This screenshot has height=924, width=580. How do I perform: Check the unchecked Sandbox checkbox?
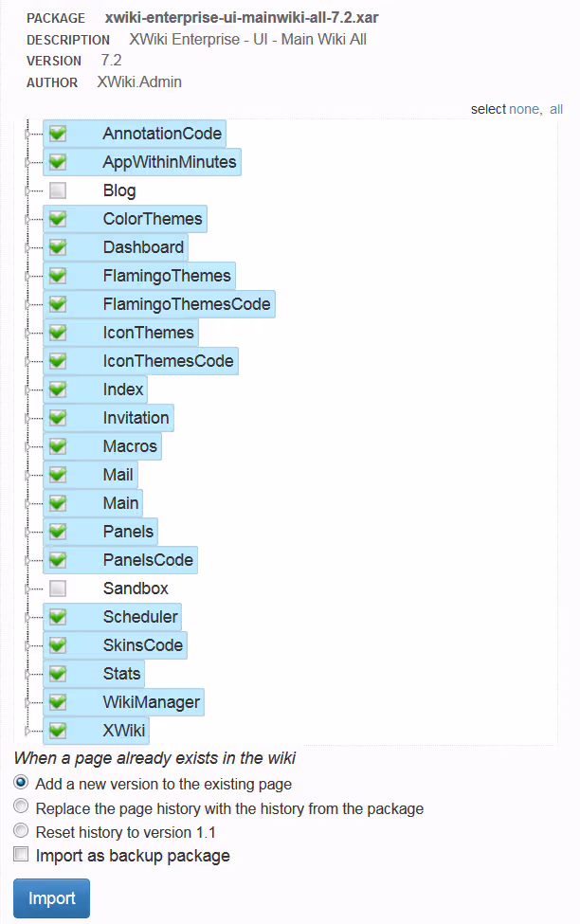(58, 589)
